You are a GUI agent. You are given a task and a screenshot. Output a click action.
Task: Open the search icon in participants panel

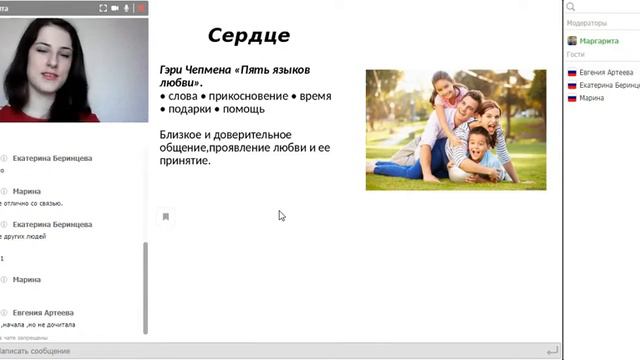point(571,7)
